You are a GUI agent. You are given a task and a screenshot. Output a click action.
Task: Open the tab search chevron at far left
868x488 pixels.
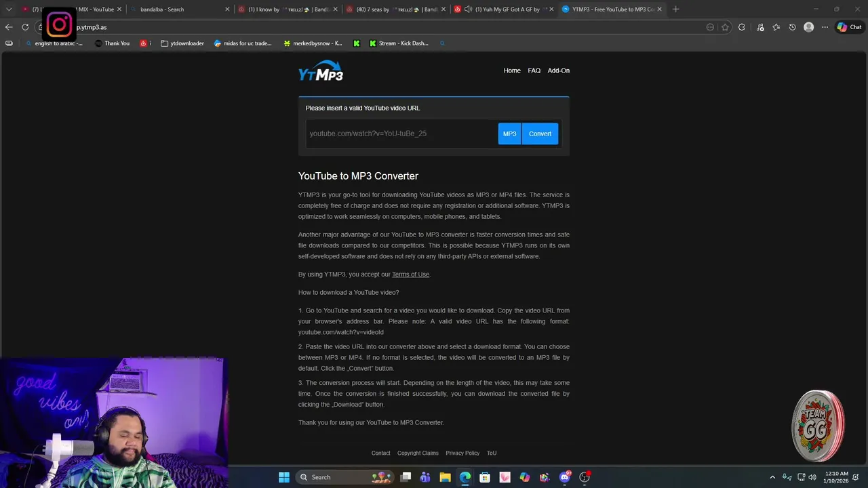click(9, 9)
